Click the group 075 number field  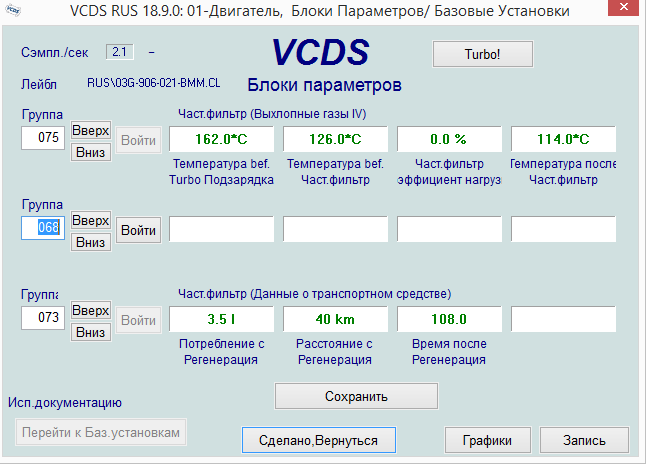pyautogui.click(x=45, y=138)
